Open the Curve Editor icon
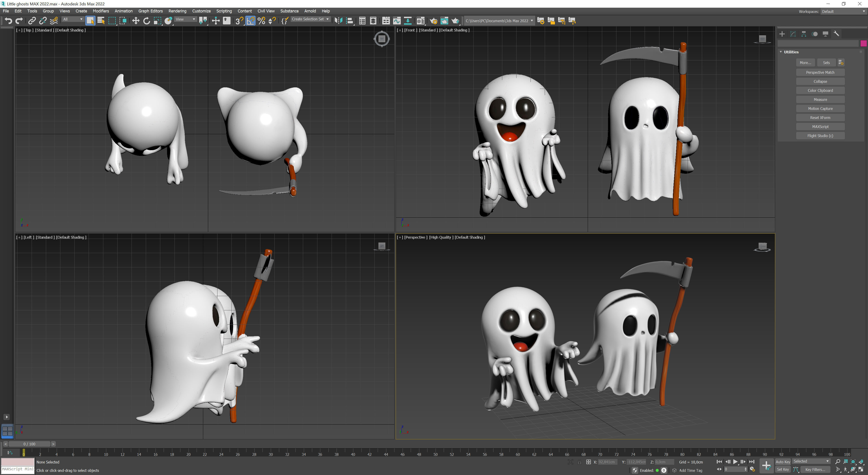Image resolution: width=868 pixels, height=475 pixels. coord(397,21)
